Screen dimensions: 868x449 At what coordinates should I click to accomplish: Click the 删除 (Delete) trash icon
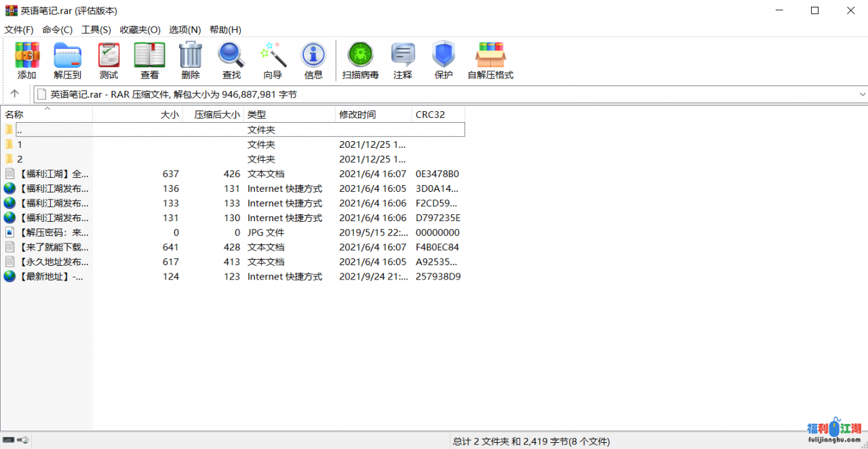(191, 60)
